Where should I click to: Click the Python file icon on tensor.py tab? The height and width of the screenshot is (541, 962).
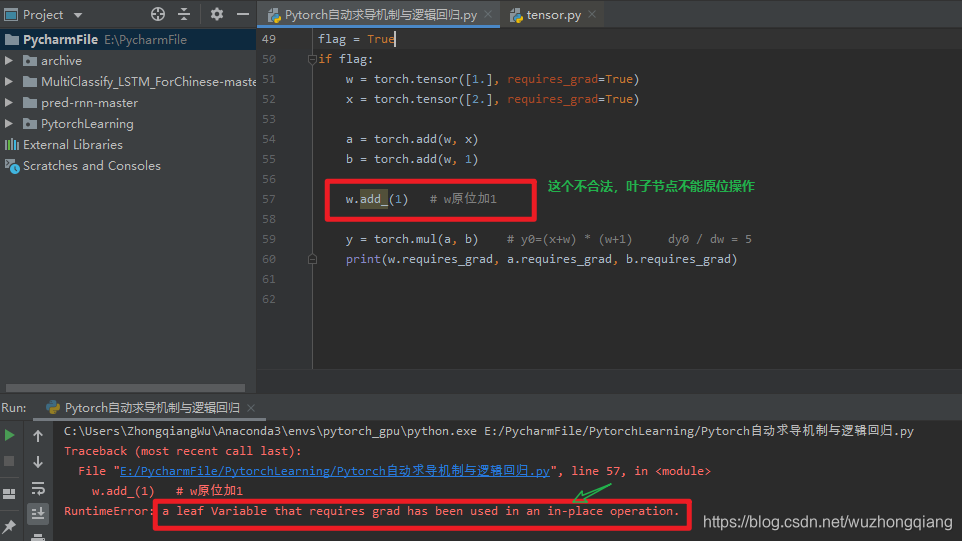tap(516, 15)
